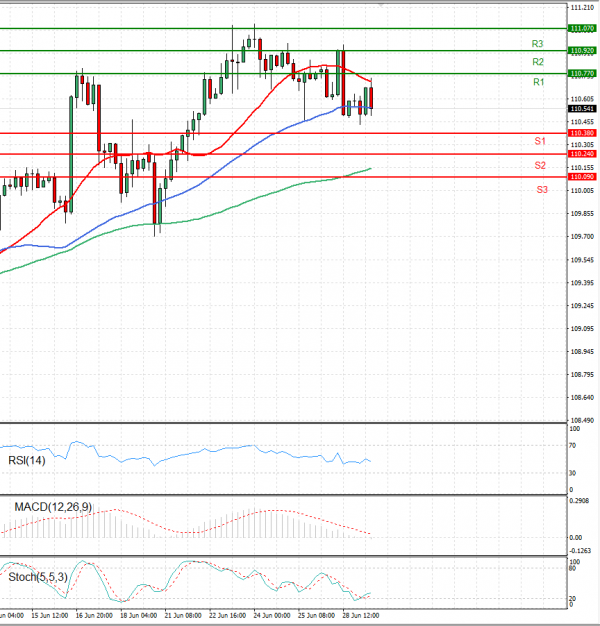600x626 pixels.
Task: Select the red 110.380 price tag
Action: click(x=582, y=133)
